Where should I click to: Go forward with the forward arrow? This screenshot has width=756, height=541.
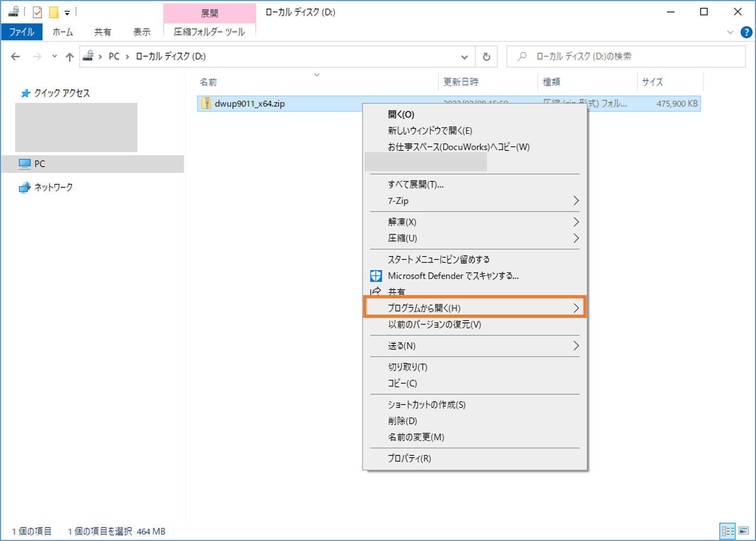pos(37,56)
